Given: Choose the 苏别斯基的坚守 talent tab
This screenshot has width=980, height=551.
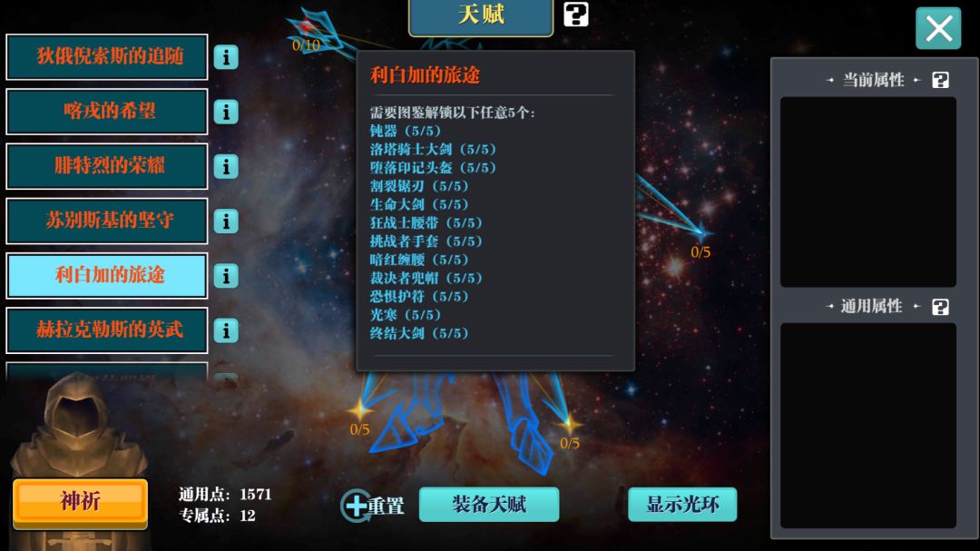Looking at the screenshot, I should point(107,221).
